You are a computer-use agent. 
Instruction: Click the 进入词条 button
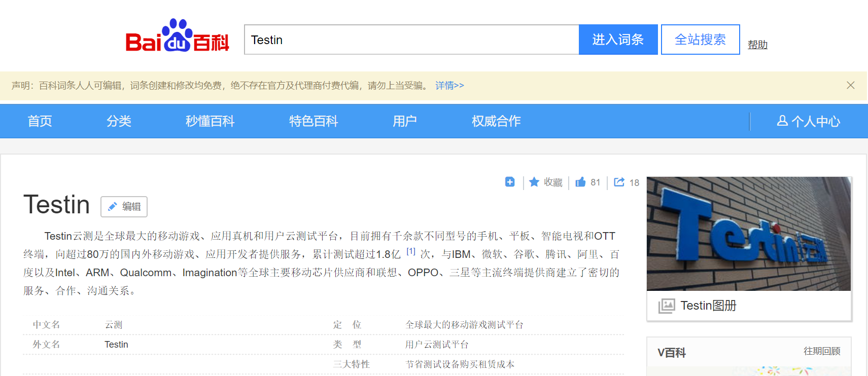coord(618,40)
